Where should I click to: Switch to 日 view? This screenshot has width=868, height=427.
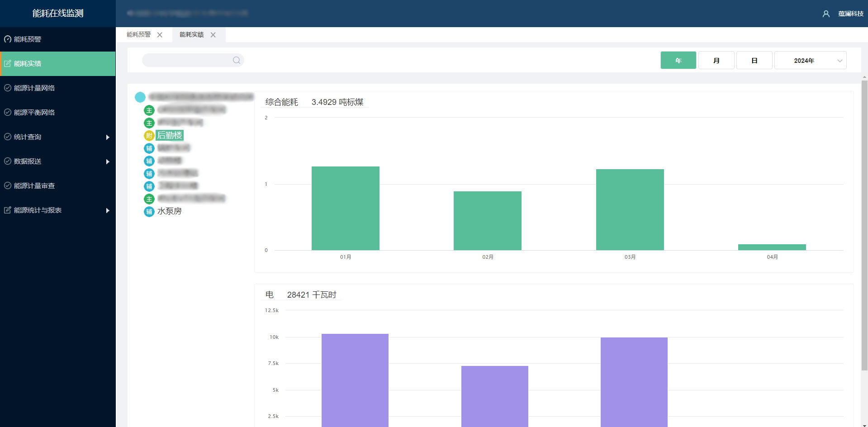coord(754,60)
